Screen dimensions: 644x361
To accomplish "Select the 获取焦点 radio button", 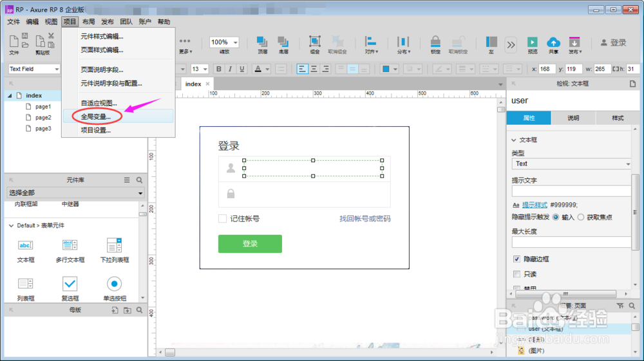I will tap(581, 217).
